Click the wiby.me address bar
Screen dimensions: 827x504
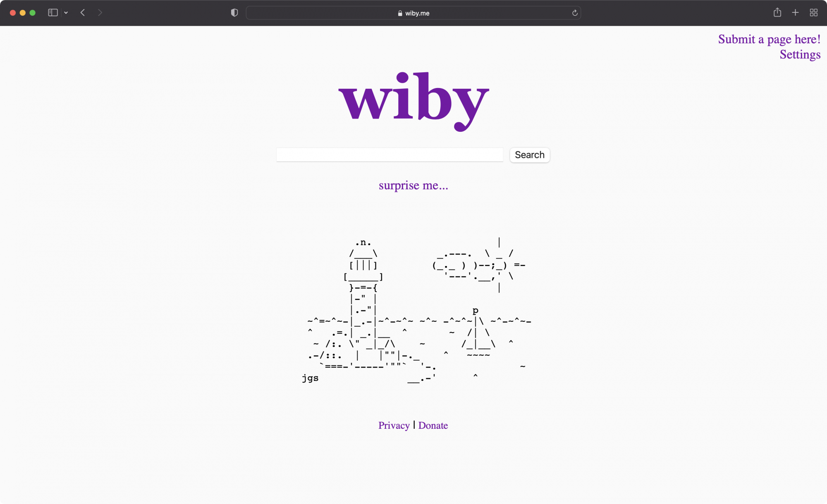[x=413, y=13]
